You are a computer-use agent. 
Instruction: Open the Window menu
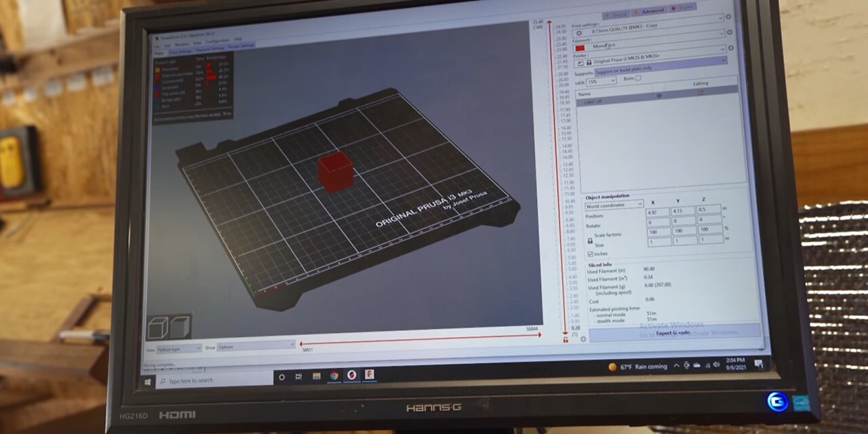coord(182,44)
